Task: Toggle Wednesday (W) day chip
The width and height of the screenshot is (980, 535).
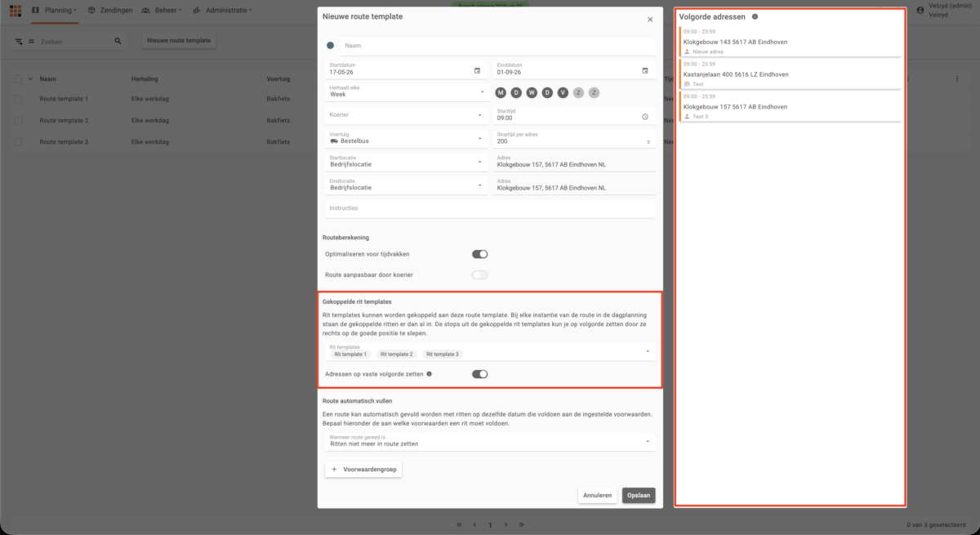Action: pyautogui.click(x=532, y=92)
